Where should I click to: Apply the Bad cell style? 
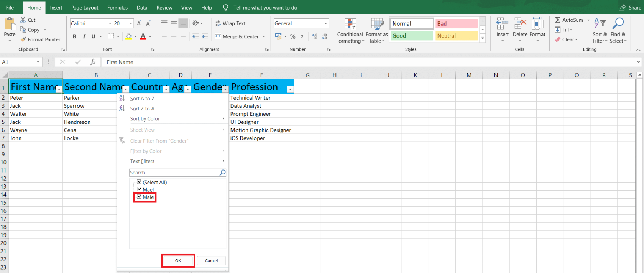tap(456, 24)
